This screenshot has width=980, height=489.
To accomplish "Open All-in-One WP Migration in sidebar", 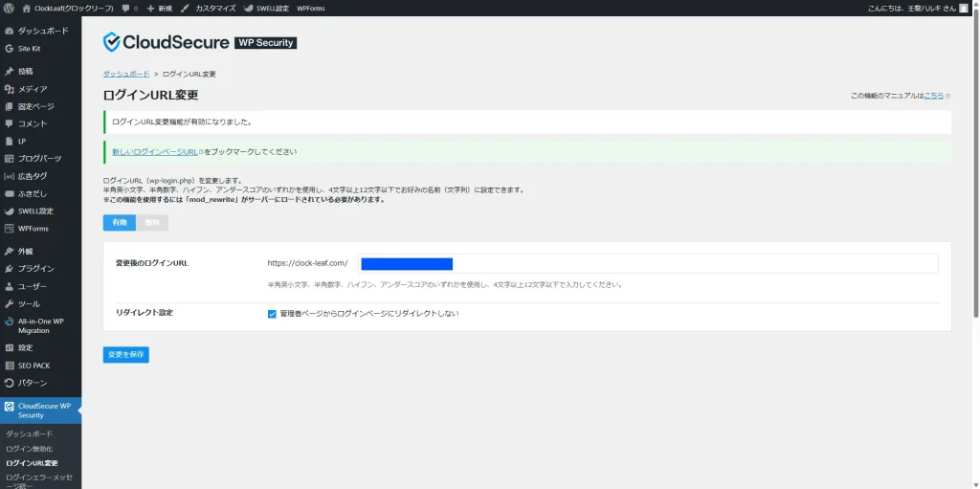I will tap(40, 325).
